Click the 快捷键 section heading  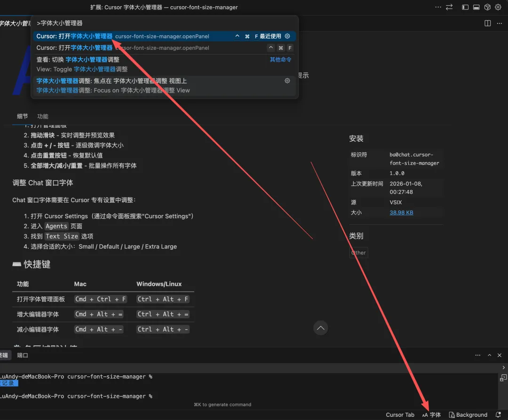pyautogui.click(x=37, y=264)
